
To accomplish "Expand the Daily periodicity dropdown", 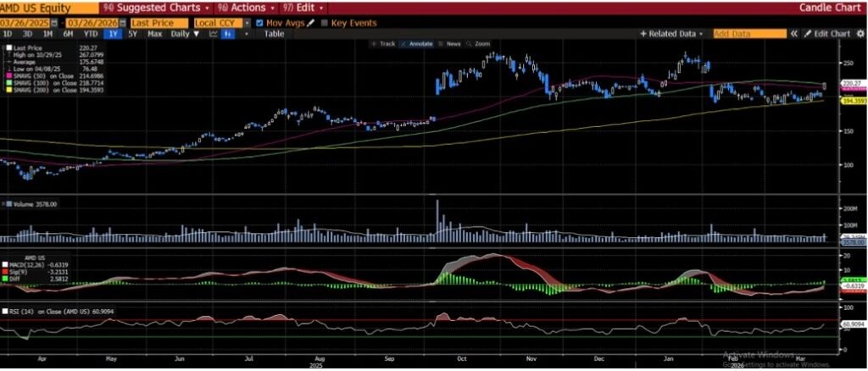I will click(185, 34).
